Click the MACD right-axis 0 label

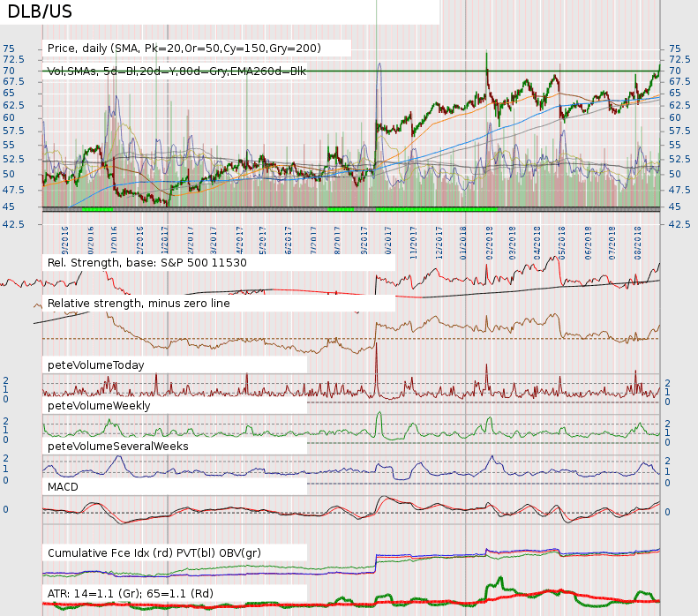click(x=667, y=512)
